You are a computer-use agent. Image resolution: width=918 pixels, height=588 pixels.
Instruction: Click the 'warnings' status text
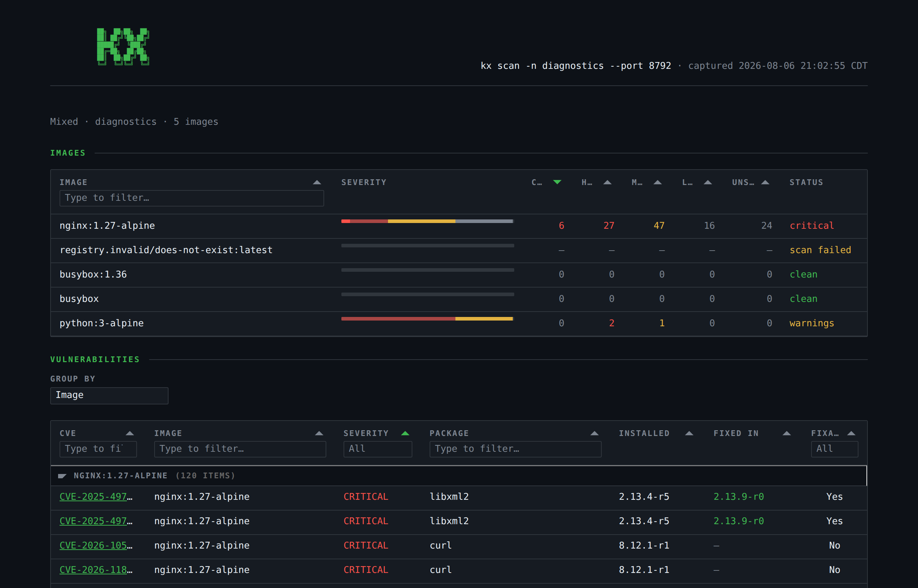coord(812,323)
